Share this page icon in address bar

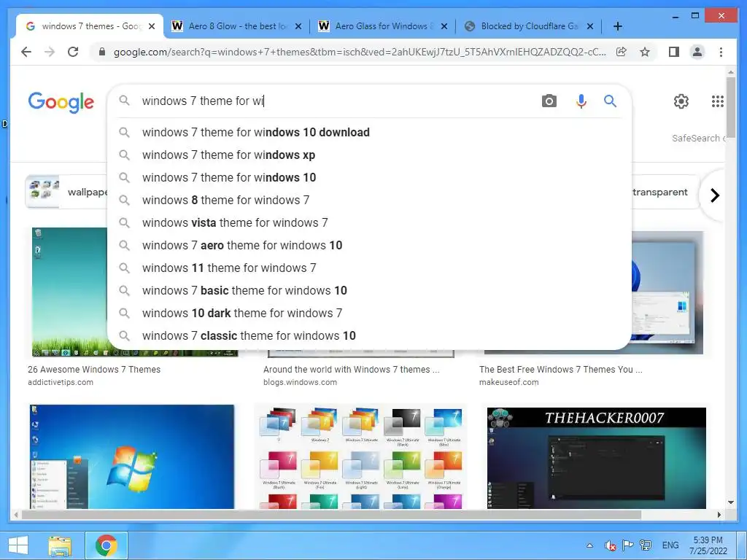(622, 52)
